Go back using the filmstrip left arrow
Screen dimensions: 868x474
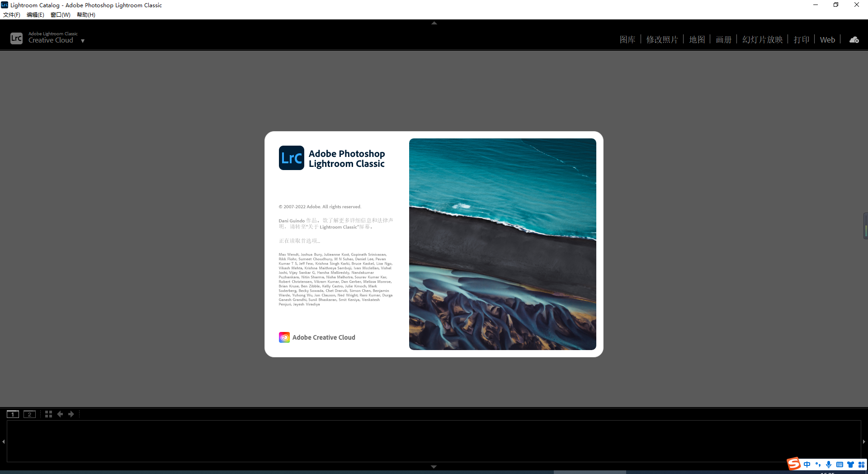60,414
